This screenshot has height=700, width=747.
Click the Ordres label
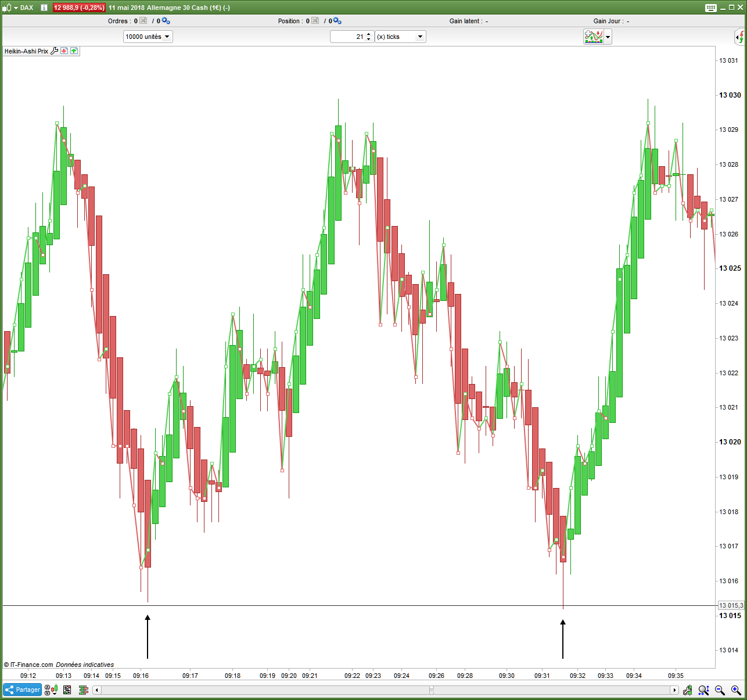pyautogui.click(x=119, y=21)
